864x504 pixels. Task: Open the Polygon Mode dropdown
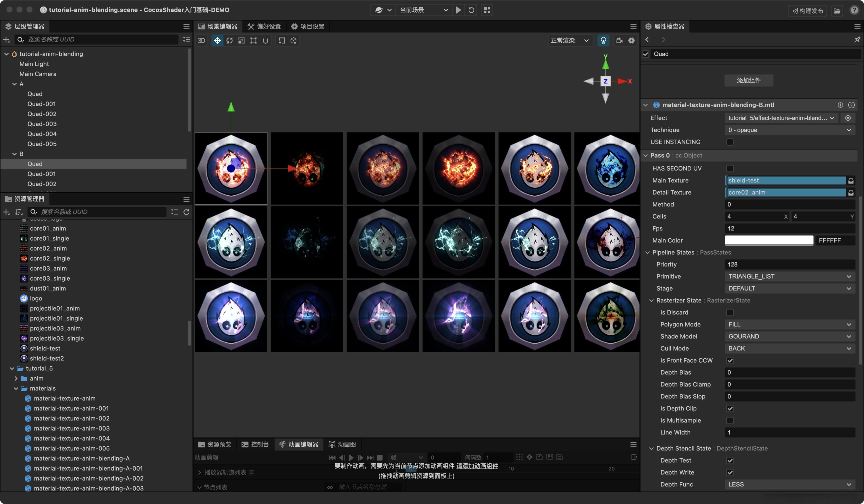point(790,324)
